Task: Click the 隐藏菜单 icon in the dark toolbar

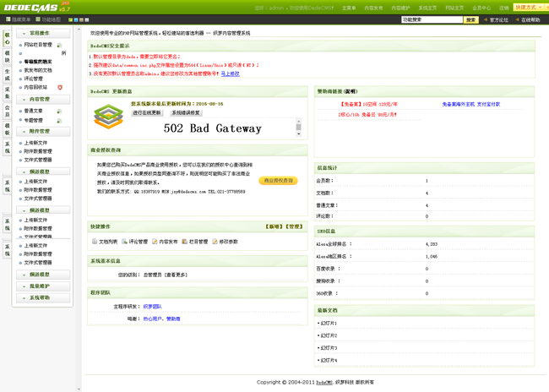Action: pos(8,19)
